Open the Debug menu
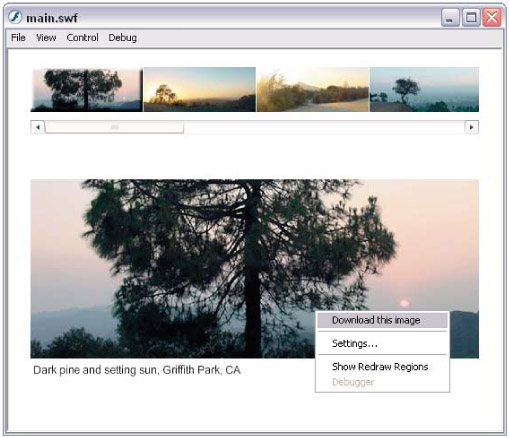The image size is (509, 438). point(122,38)
